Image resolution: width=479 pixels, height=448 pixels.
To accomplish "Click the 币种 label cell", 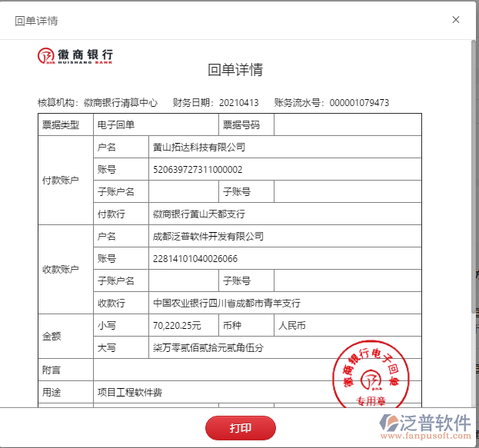I will pyautogui.click(x=246, y=325).
